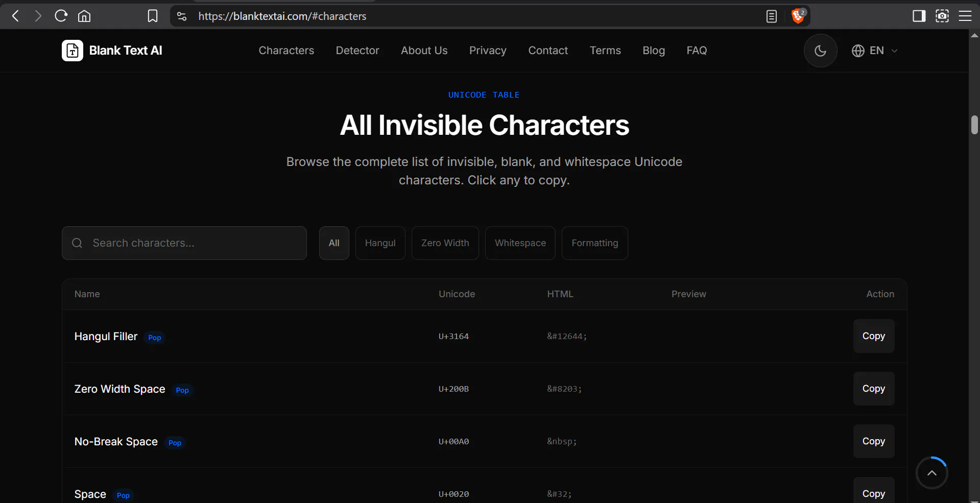Copy the No-Break Space character

point(874,441)
